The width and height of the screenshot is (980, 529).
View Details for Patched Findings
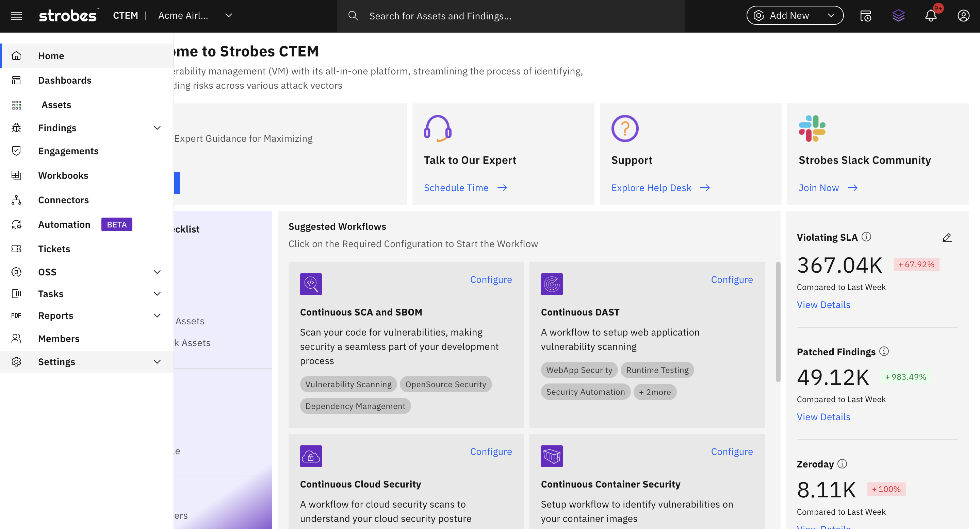click(823, 417)
